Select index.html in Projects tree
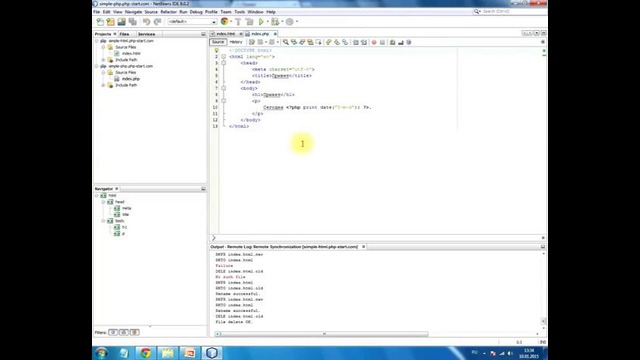Image resolution: width=640 pixels, height=360 pixels. [131, 53]
